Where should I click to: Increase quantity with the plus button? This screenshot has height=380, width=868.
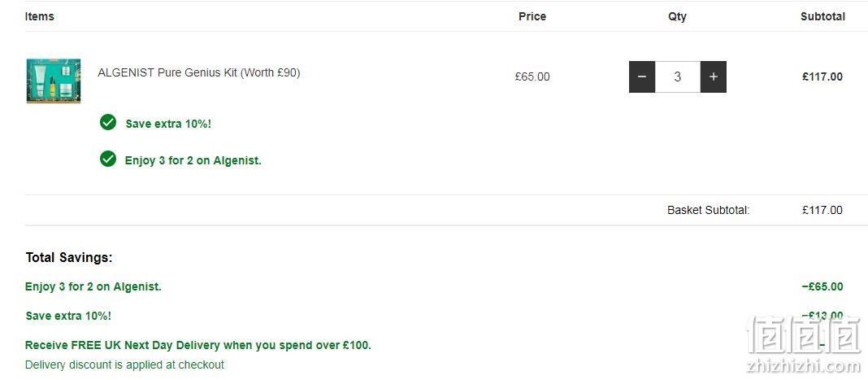click(714, 77)
